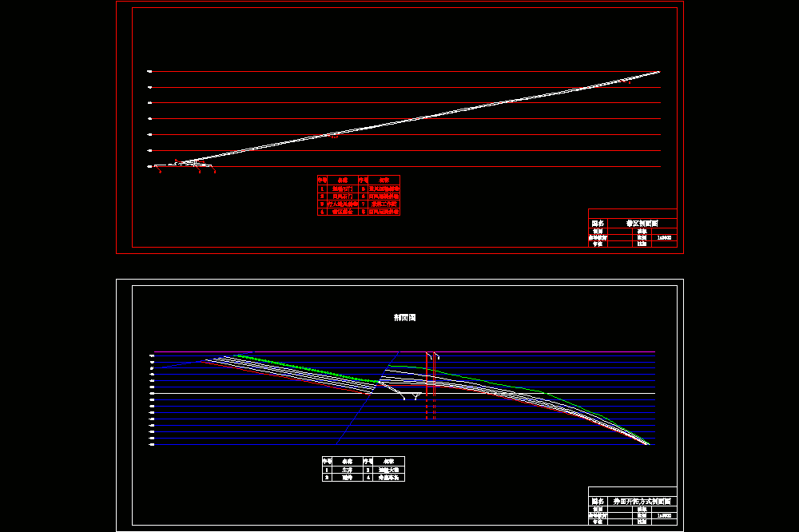This screenshot has width=799, height=532.
Task: Select the white inclined seam line in the upper drawing
Action: pyautogui.click(x=423, y=117)
